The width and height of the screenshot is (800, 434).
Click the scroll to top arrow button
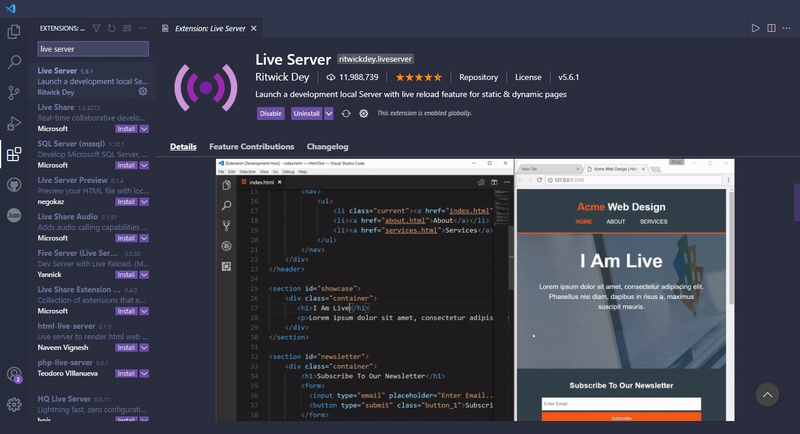tap(767, 395)
